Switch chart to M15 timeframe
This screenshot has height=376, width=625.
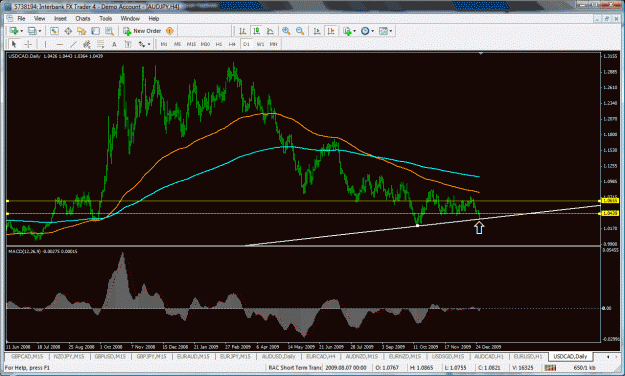pyautogui.click(x=191, y=44)
